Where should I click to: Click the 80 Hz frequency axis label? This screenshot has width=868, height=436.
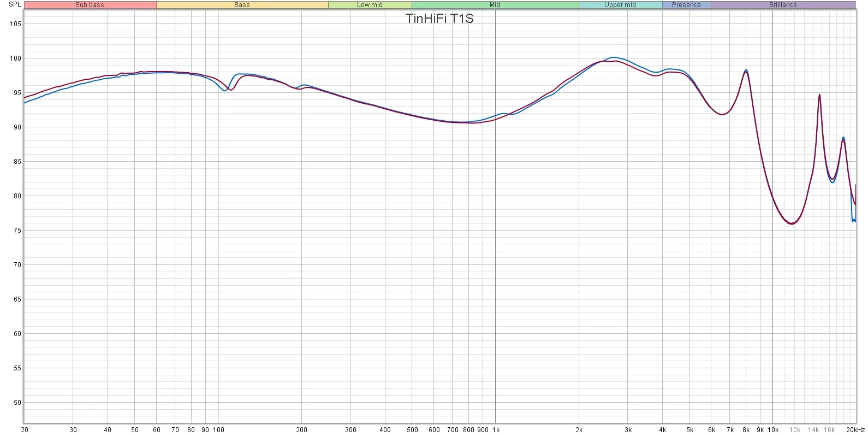[191, 430]
